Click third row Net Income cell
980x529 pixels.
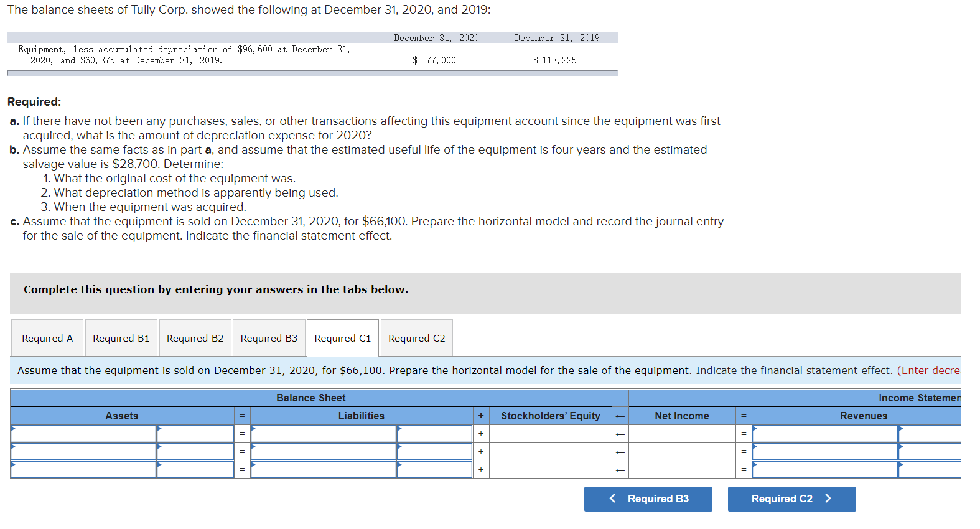[x=682, y=470]
